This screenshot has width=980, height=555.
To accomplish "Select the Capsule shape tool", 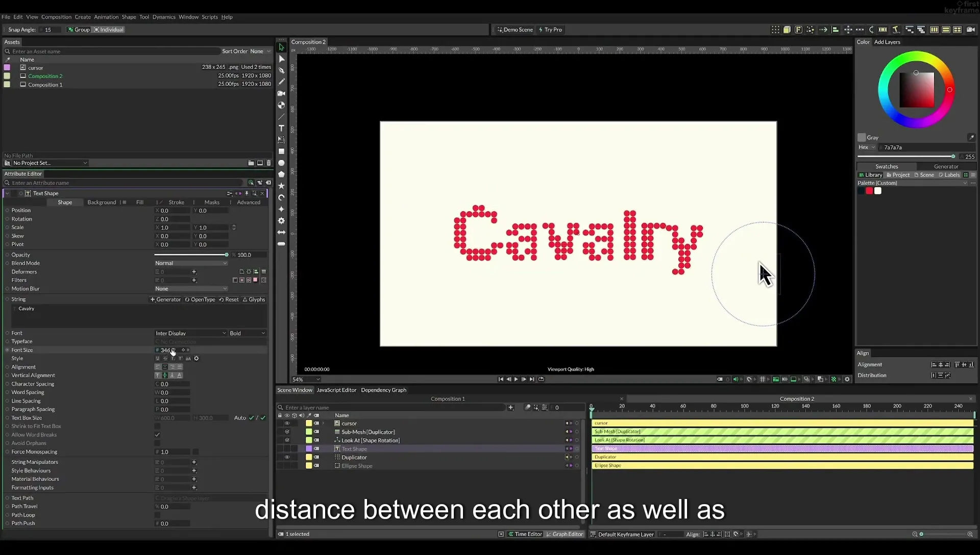I will 281,244.
